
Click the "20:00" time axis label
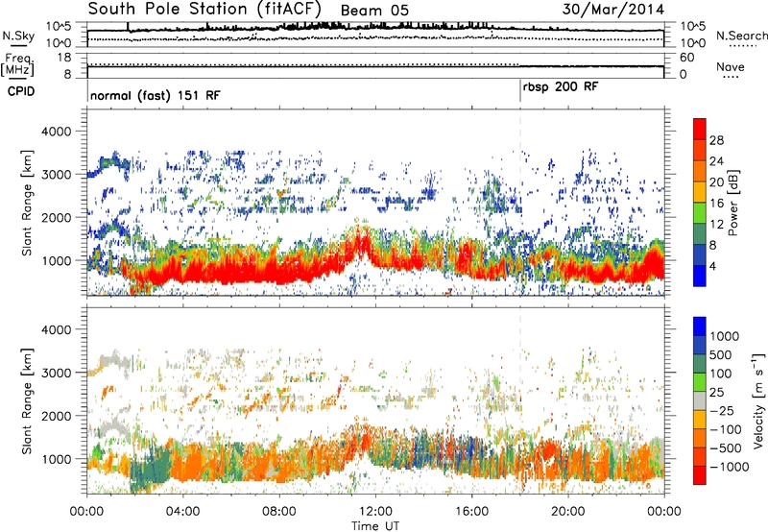click(567, 512)
